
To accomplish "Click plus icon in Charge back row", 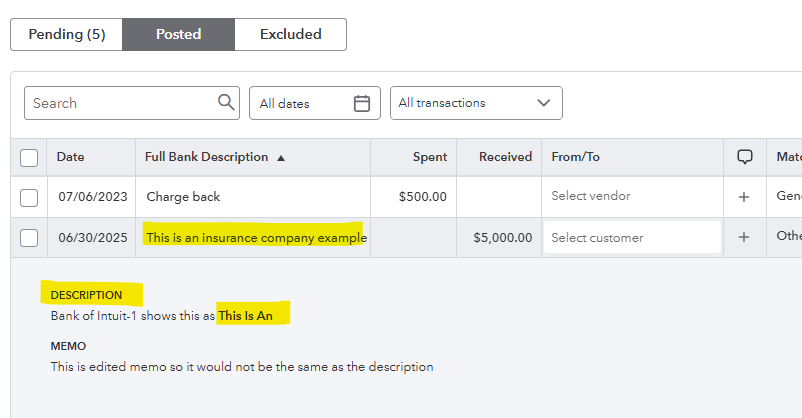I will 744,197.
